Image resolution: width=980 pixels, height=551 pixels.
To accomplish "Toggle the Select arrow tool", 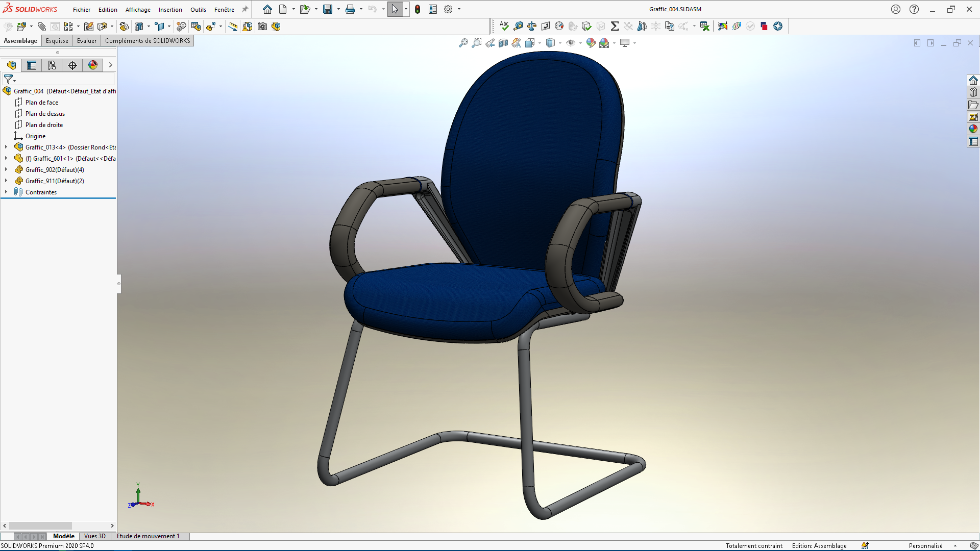I will click(395, 9).
